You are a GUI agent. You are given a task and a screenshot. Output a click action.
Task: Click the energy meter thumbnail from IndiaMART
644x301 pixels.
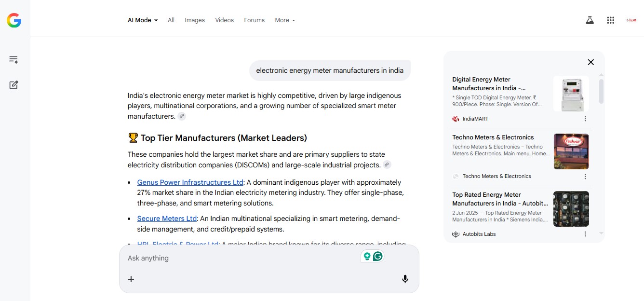click(x=571, y=94)
